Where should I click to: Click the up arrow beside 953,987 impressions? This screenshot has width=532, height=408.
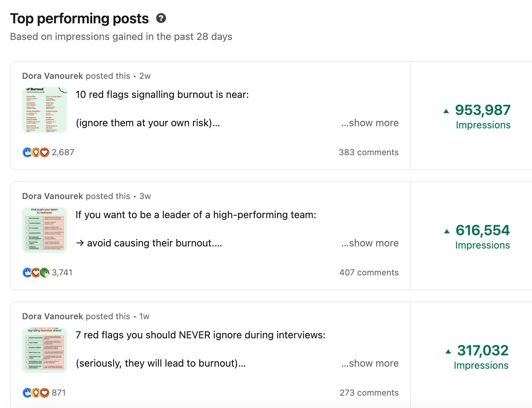[446, 111]
